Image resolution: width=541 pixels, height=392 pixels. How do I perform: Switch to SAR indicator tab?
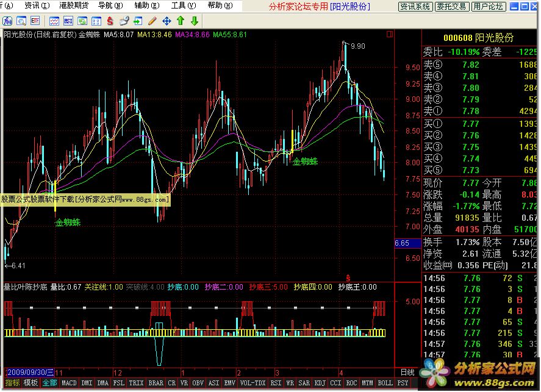304,383
